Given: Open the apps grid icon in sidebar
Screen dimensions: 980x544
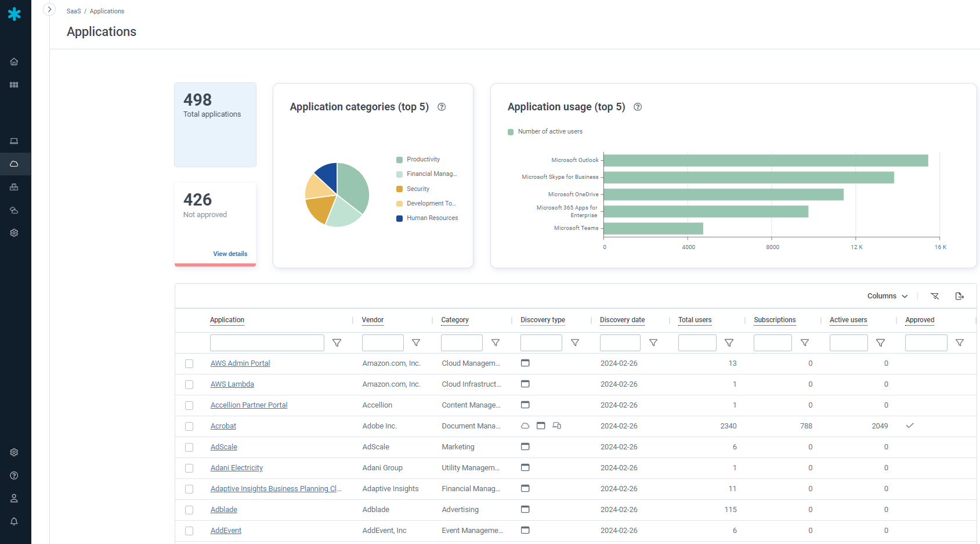Looking at the screenshot, I should [x=14, y=85].
